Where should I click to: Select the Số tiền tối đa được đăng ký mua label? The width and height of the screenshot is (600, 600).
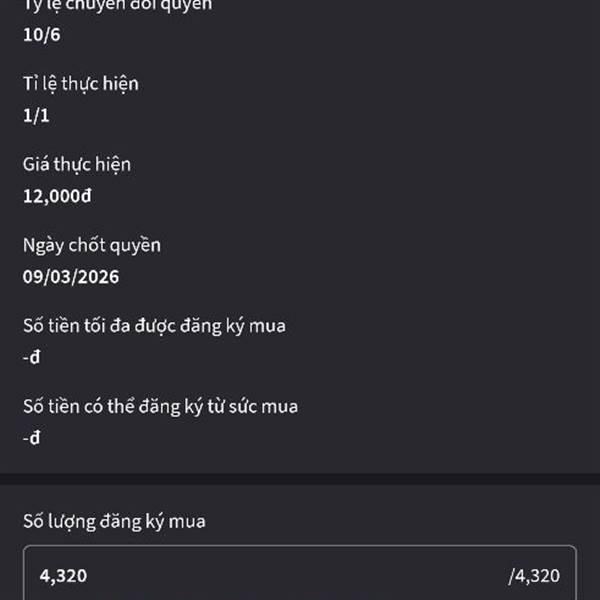point(154,326)
